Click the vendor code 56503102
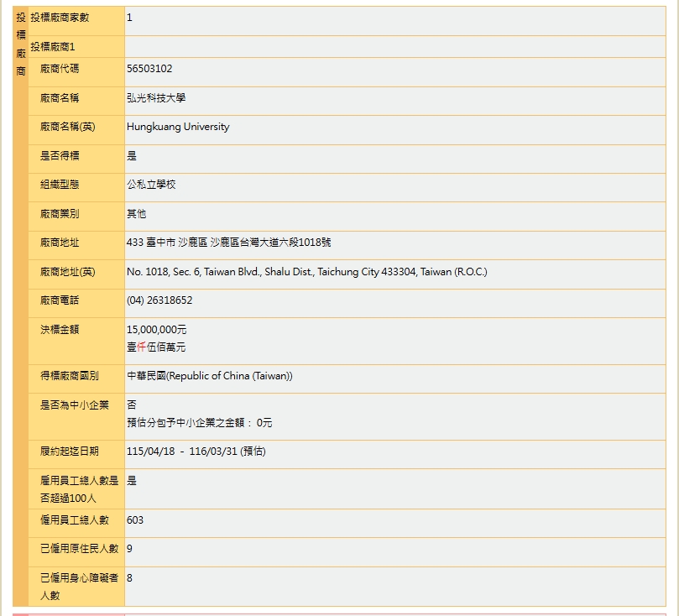 (149, 69)
